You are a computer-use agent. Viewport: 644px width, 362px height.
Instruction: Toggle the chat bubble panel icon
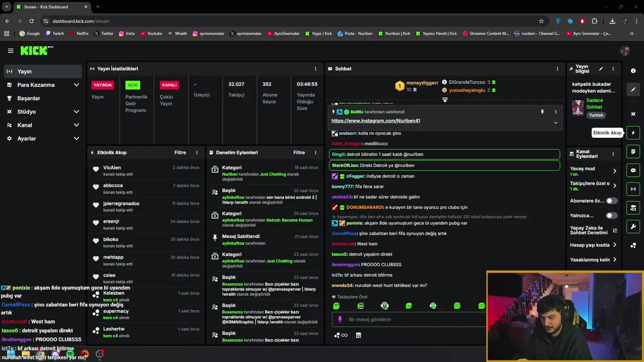[633, 170]
